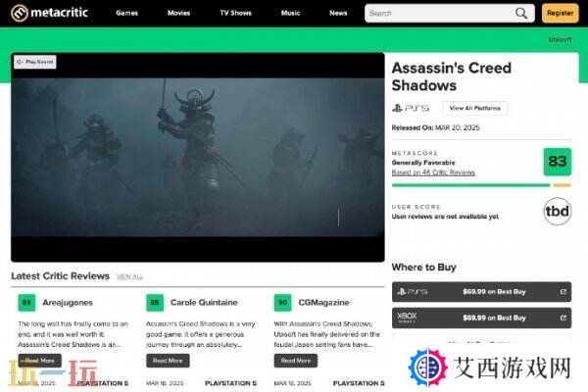Open the Movies menu
588x392 pixels.
(x=178, y=14)
